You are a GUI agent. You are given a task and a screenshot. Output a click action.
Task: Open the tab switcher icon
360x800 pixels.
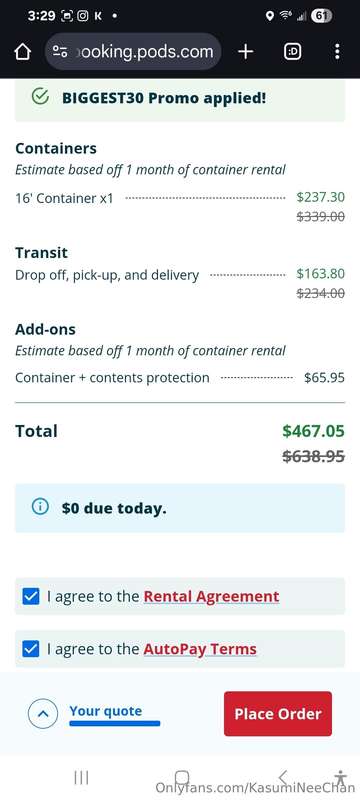[x=293, y=52]
